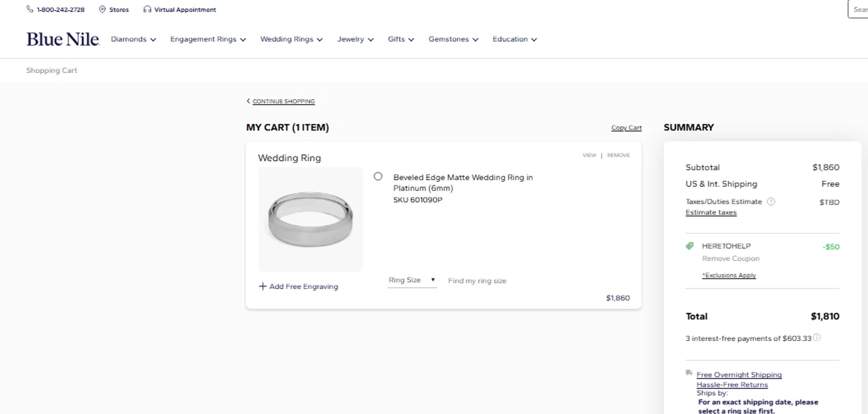Viewport: 868px width, 414px height.
Task: Click Estimate taxes link
Action: [x=711, y=213]
